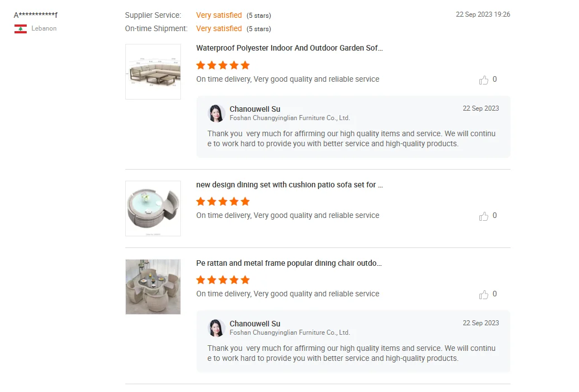Open Pe rattan and metal frame product link
Viewport: 579px width, 392px height.
(x=289, y=263)
